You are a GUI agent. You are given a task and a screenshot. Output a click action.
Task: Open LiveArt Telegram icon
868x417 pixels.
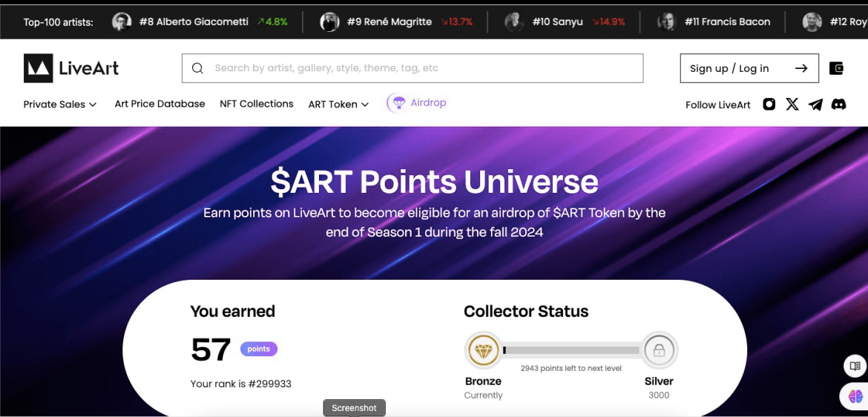815,104
